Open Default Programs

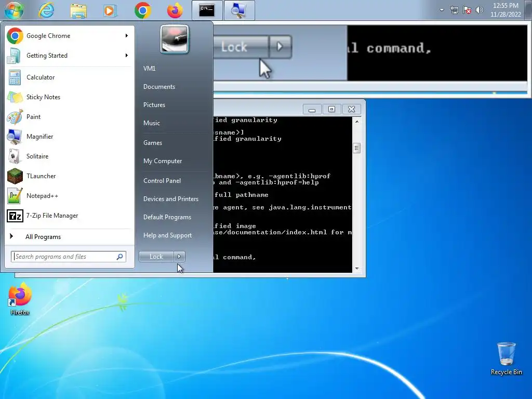(x=167, y=217)
